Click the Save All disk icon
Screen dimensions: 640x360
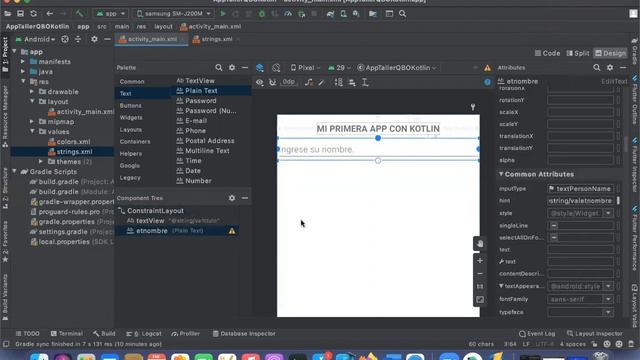click(20, 13)
